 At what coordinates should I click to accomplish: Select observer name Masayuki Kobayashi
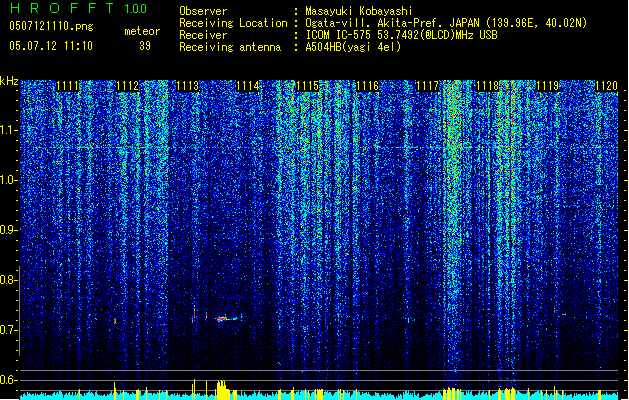[x=359, y=11]
